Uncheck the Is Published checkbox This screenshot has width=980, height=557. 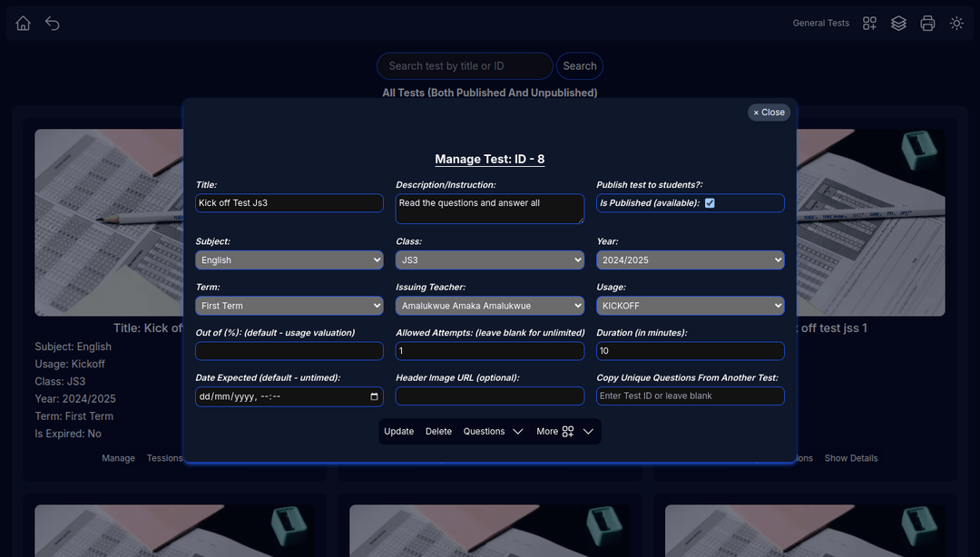pyautogui.click(x=710, y=203)
